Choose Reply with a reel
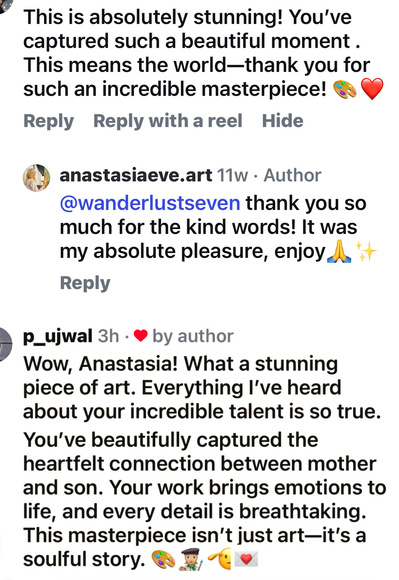The width and height of the screenshot is (399, 580). click(168, 121)
